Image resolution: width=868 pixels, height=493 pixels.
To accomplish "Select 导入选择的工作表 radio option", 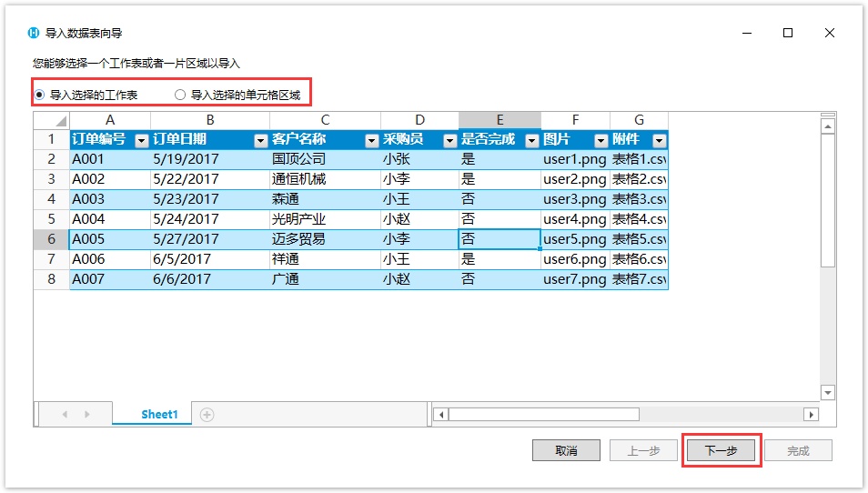I will click(x=86, y=96).
